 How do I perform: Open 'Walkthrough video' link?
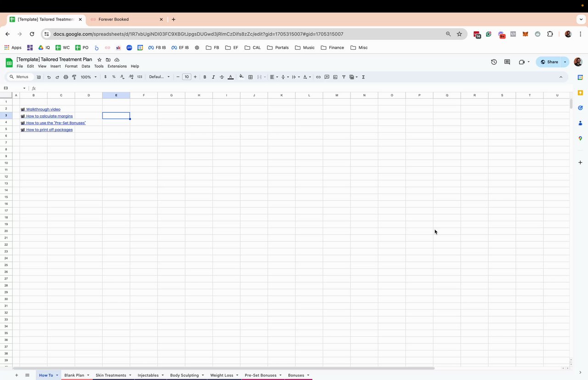(x=43, y=109)
